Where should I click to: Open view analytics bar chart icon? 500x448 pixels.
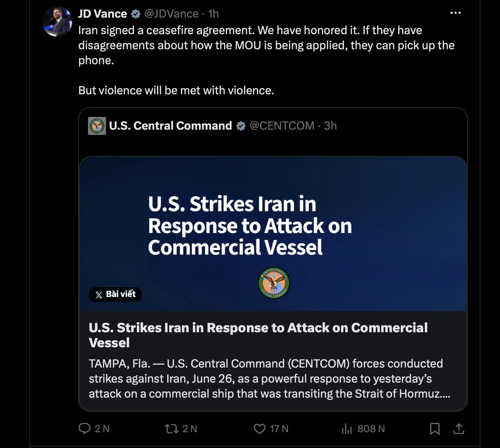pos(347,428)
